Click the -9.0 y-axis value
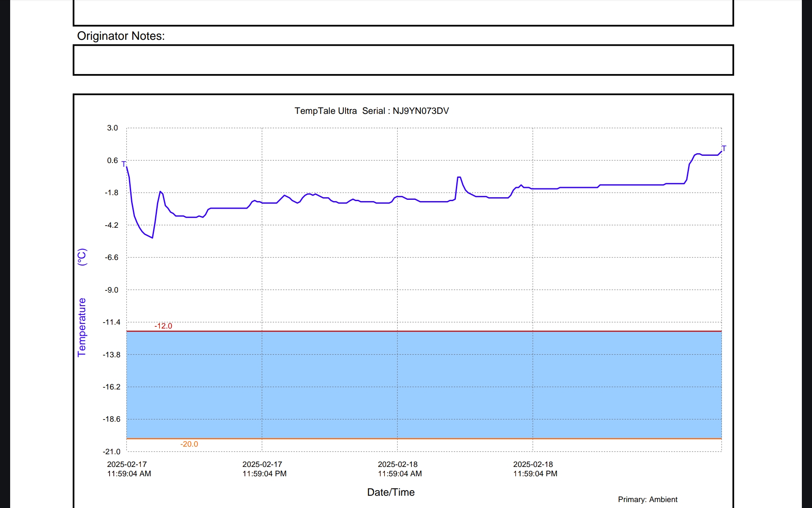 coord(112,290)
